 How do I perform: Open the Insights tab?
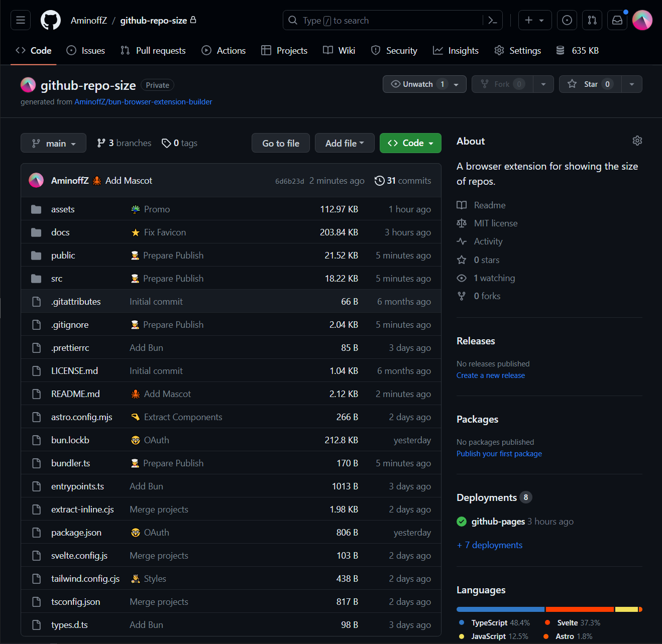click(x=456, y=50)
